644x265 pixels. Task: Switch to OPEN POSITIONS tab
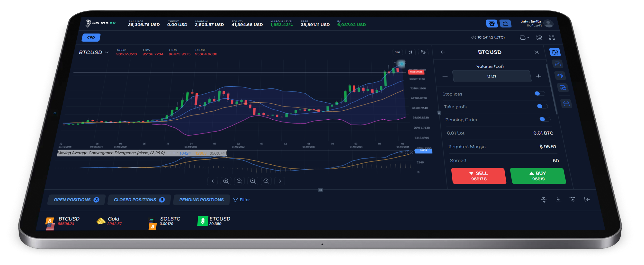coord(76,200)
